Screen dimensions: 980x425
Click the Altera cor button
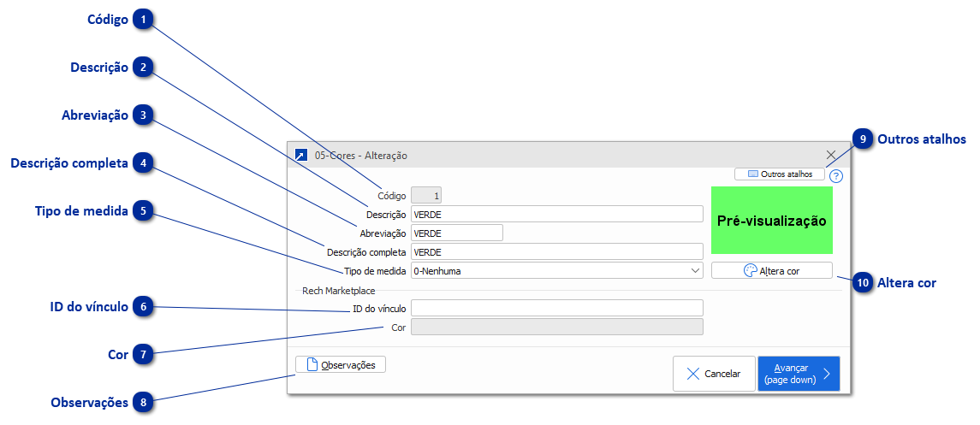pyautogui.click(x=772, y=271)
